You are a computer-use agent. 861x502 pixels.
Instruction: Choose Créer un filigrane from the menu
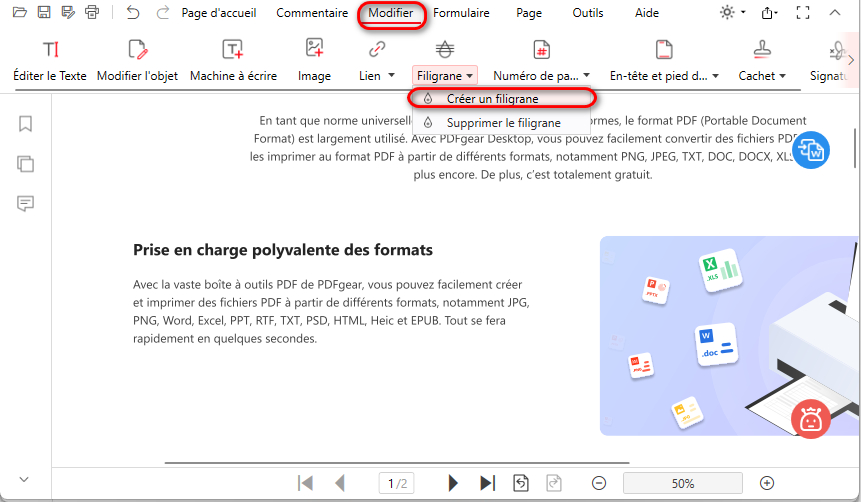coord(501,99)
